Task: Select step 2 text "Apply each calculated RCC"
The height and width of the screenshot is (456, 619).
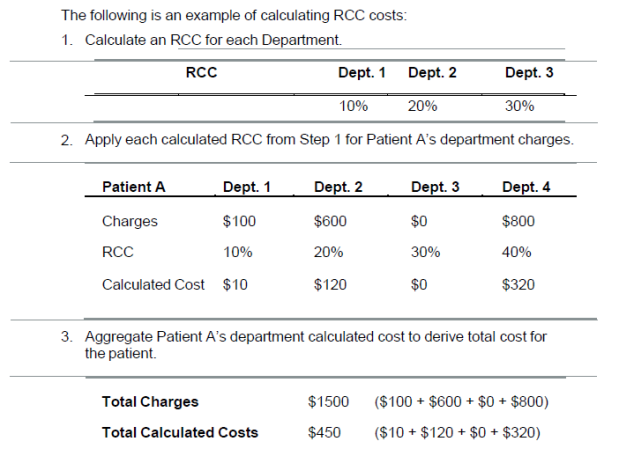Action: pyautogui.click(x=329, y=139)
